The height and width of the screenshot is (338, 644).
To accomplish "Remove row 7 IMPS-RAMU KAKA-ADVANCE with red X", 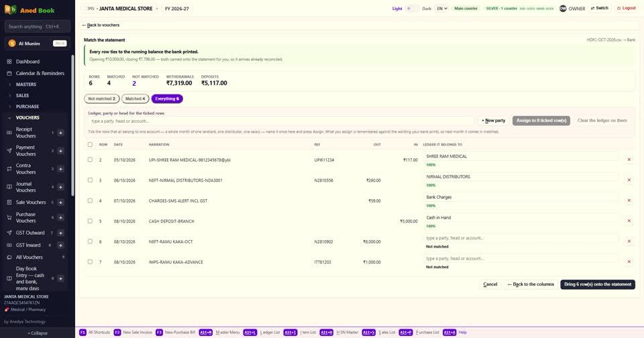I will tap(629, 262).
